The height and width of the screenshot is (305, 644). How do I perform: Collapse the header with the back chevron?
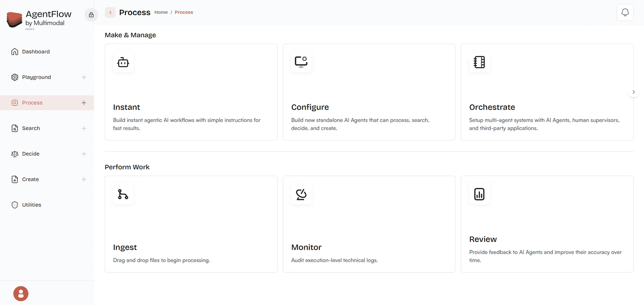[x=110, y=12]
